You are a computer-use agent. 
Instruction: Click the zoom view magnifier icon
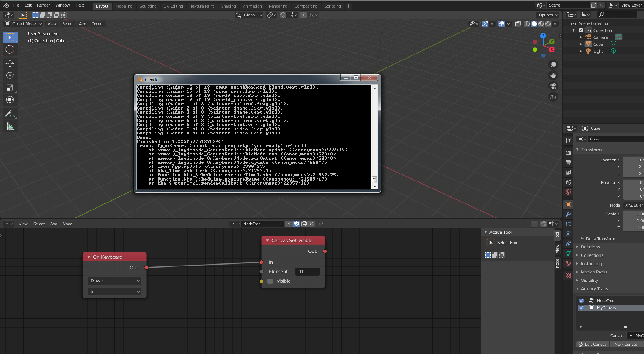point(553,65)
